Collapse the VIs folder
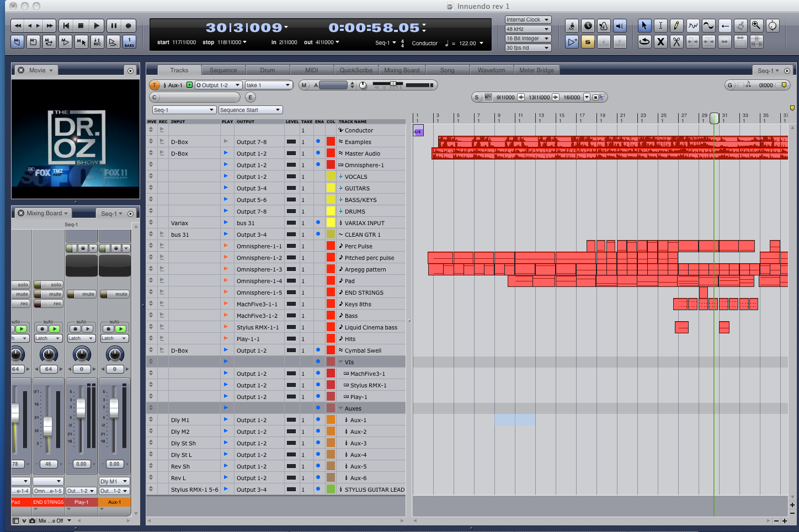The image size is (799, 532). click(x=340, y=362)
